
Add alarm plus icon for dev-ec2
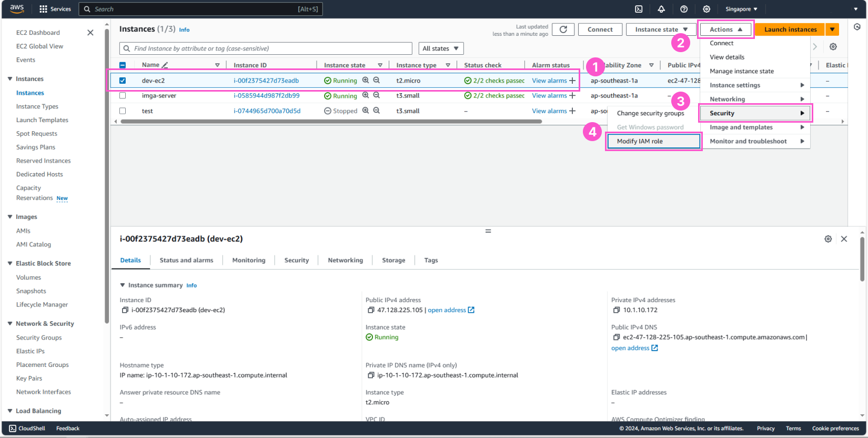(x=572, y=81)
